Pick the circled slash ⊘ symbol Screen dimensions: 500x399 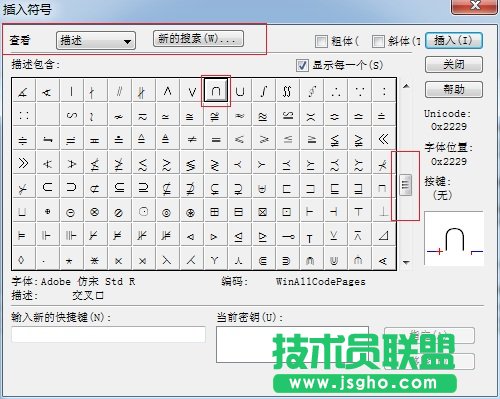[x=119, y=211]
